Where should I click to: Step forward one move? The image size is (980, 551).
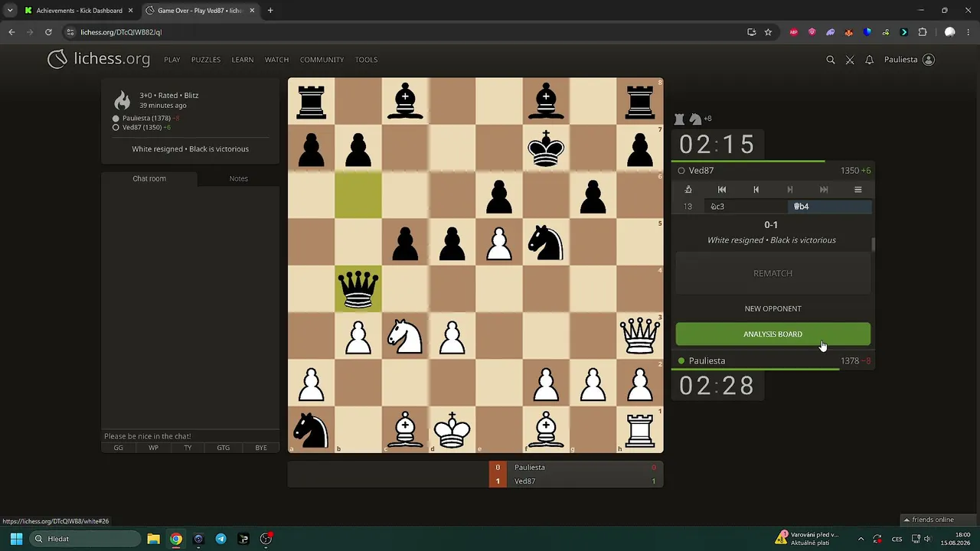point(790,190)
